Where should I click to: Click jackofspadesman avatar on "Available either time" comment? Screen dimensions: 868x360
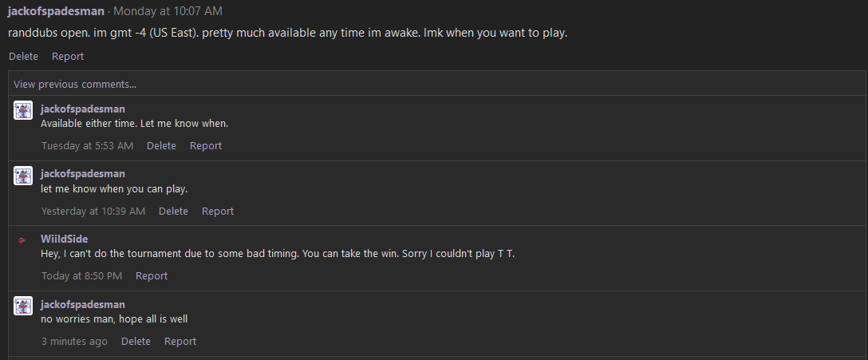23,110
